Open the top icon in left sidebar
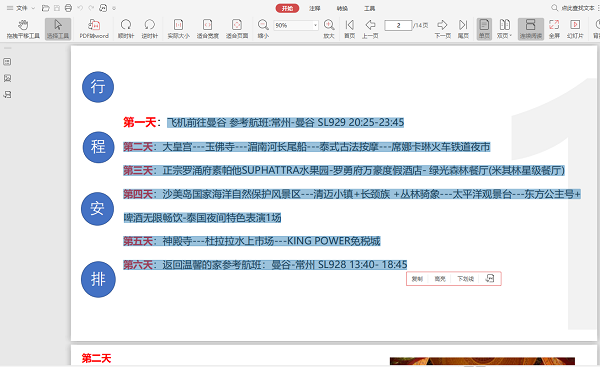 (7, 62)
